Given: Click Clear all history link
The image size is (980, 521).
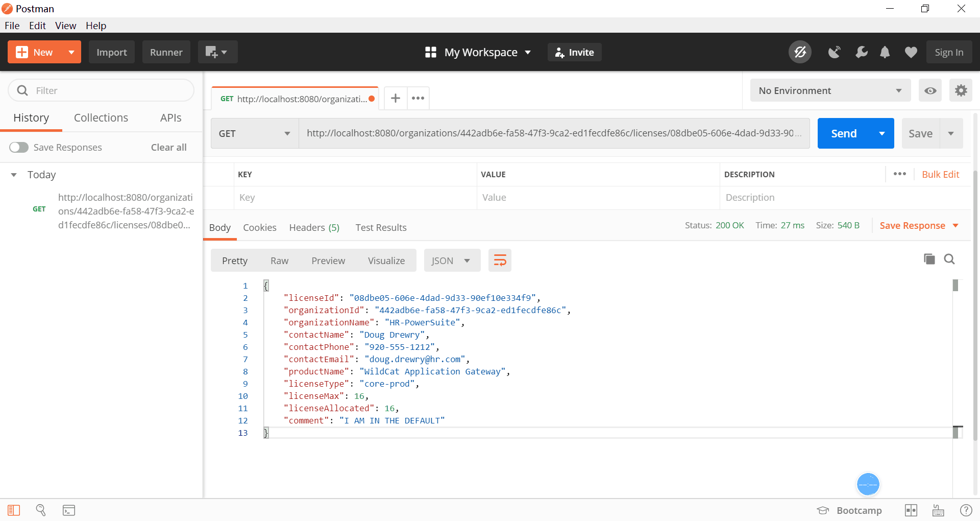Looking at the screenshot, I should [x=168, y=147].
